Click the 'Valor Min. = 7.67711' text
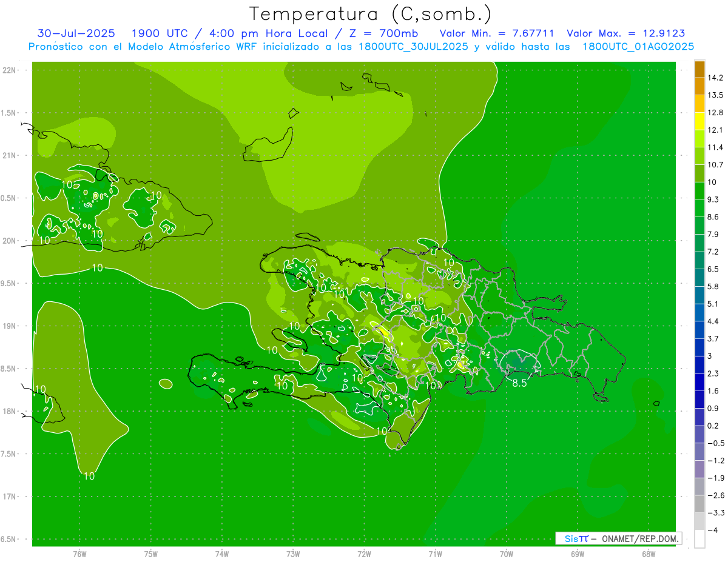Image resolution: width=728 pixels, height=562 pixels. coord(497,33)
